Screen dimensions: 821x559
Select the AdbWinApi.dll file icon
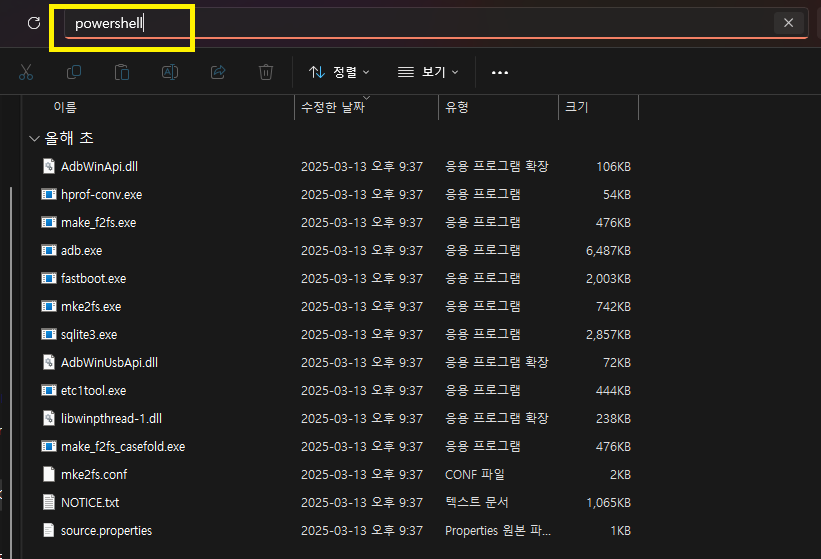click(49, 166)
